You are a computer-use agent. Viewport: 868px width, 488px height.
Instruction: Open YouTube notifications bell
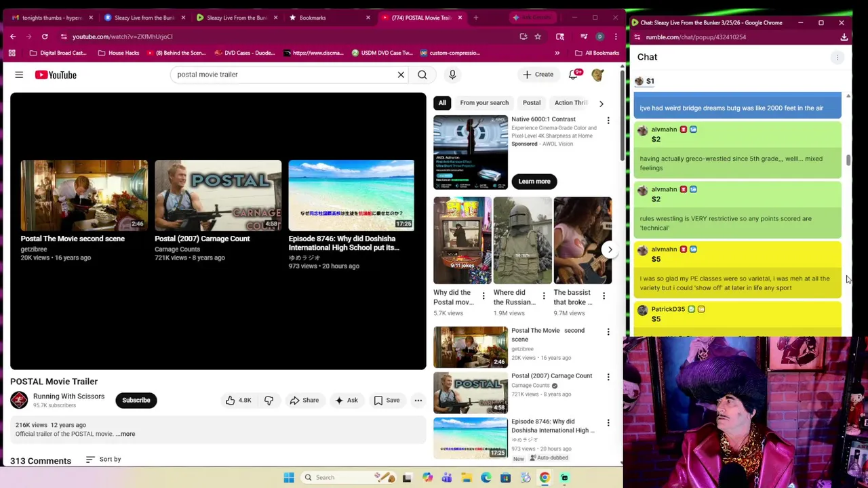574,75
